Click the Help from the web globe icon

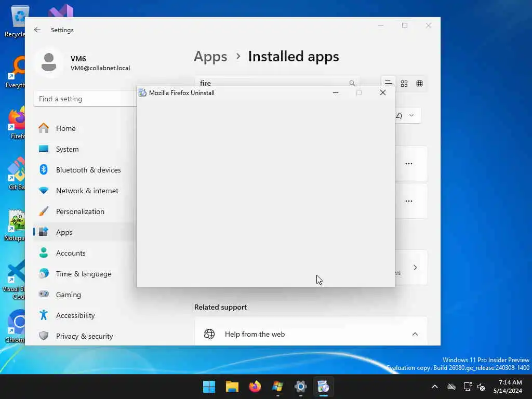click(209, 334)
